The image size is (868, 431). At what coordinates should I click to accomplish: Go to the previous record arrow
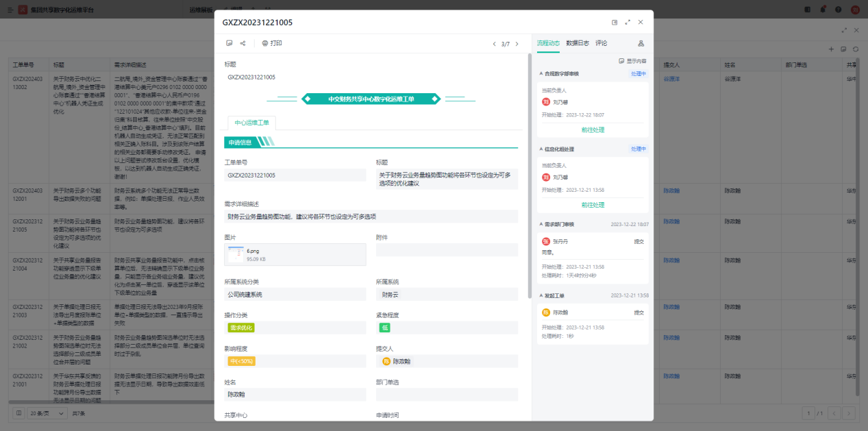pyautogui.click(x=494, y=44)
